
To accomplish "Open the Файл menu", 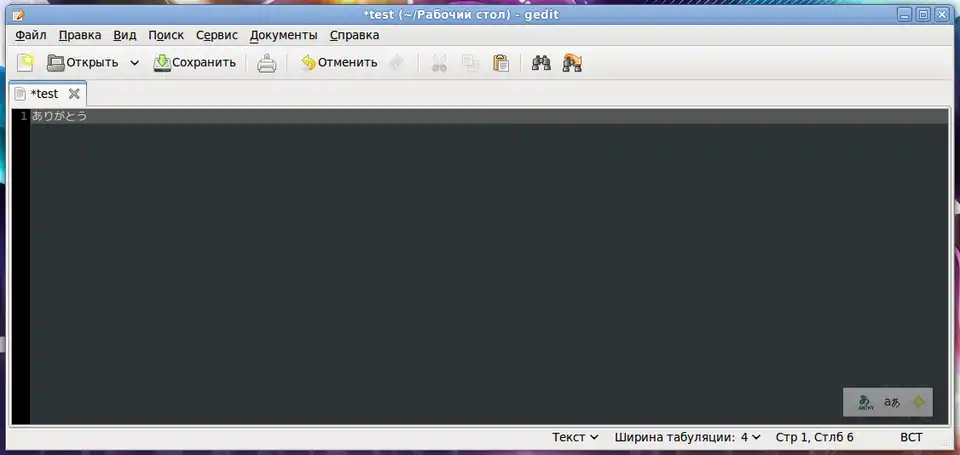I will (x=31, y=35).
